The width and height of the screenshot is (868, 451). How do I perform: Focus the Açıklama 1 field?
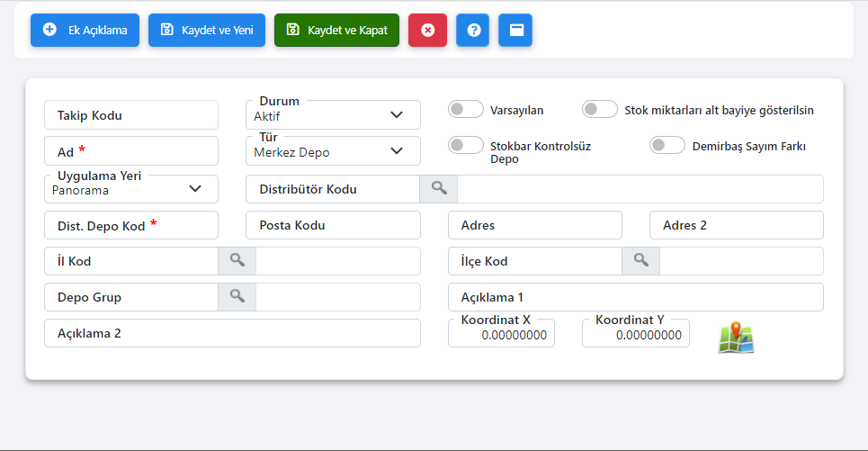636,297
